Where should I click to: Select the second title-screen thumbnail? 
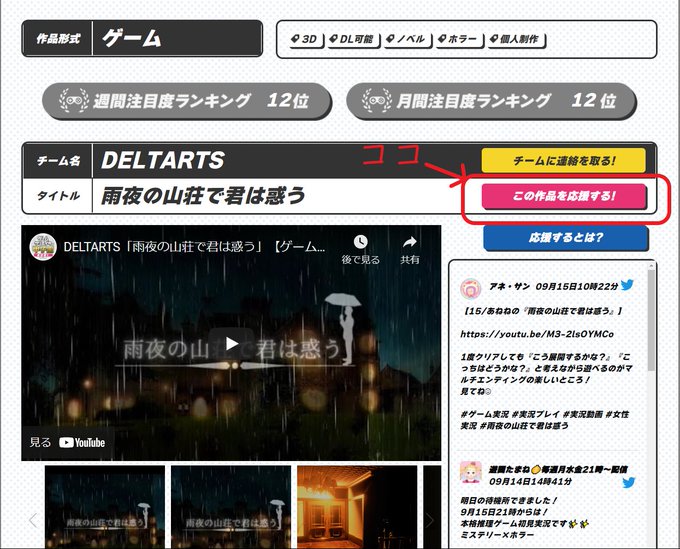click(231, 507)
